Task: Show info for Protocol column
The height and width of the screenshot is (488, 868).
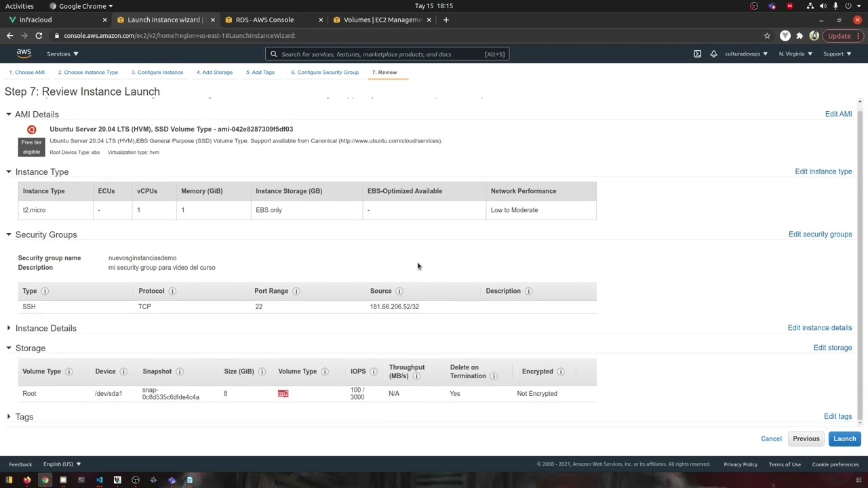Action: click(x=172, y=291)
